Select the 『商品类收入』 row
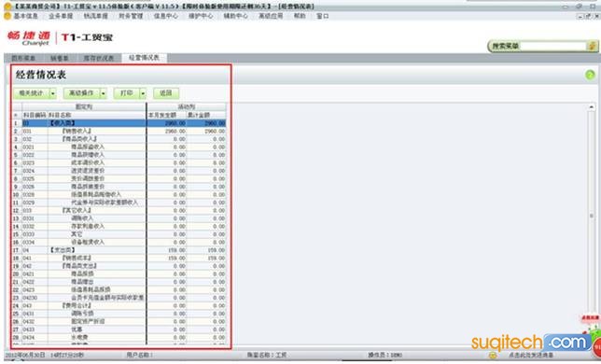This screenshot has height=364, width=601. [119, 139]
